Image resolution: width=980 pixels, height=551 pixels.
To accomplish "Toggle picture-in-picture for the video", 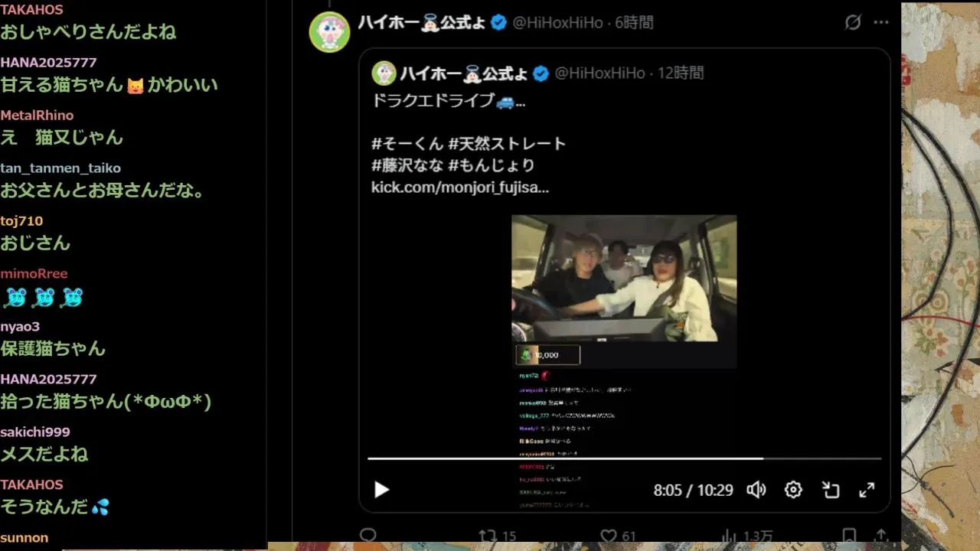I will 831,490.
